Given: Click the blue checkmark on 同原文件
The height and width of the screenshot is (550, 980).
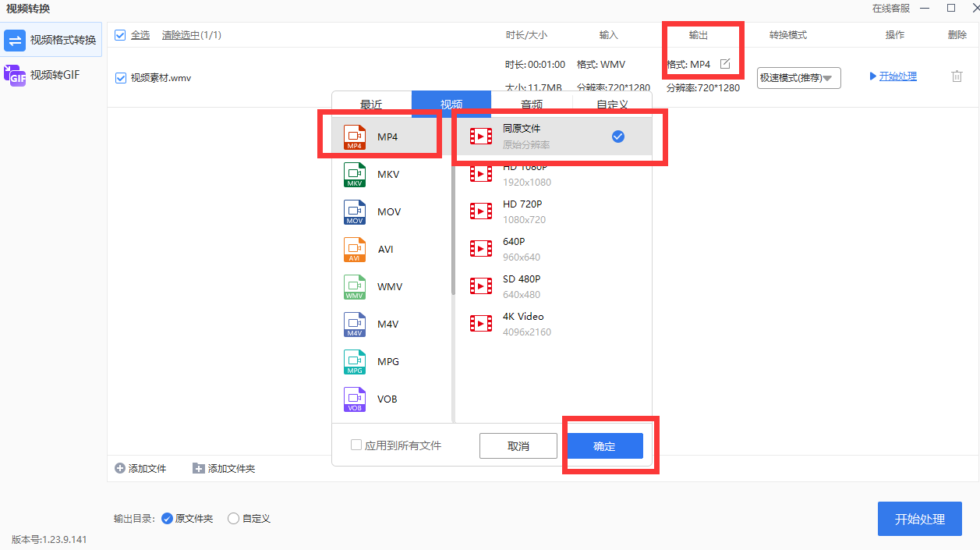Looking at the screenshot, I should [x=618, y=137].
